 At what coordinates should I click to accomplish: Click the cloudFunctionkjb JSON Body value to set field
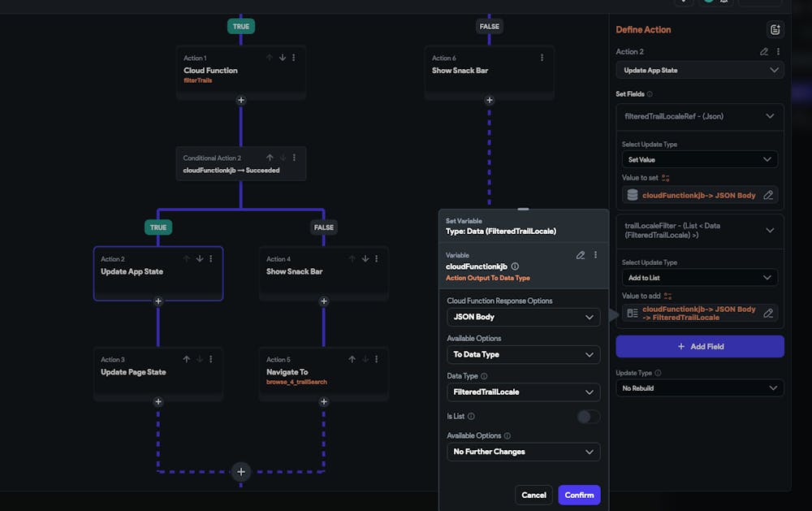pos(700,195)
